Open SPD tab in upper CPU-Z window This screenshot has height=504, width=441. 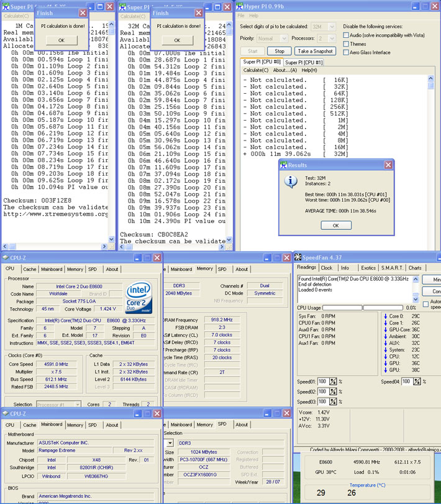pyautogui.click(x=93, y=269)
